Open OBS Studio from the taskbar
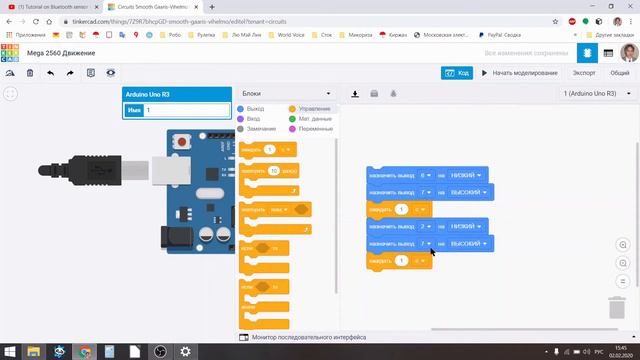This screenshot has width=640, height=360. 160,352
